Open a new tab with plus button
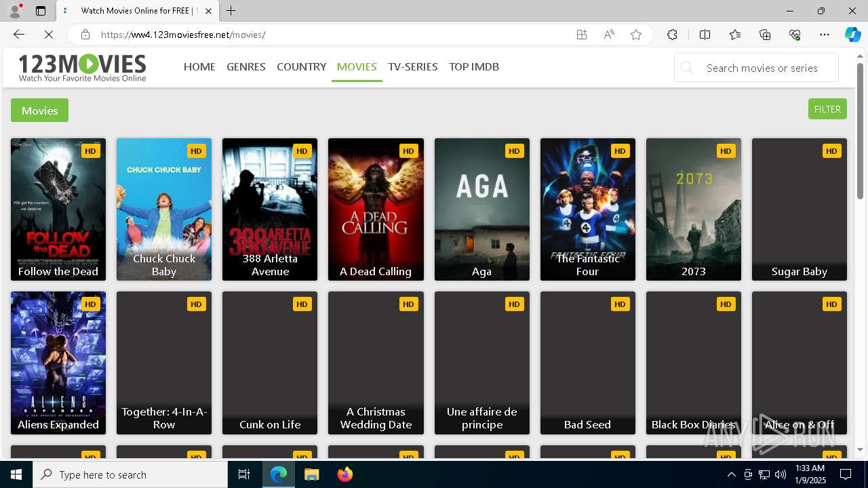Image resolution: width=868 pixels, height=488 pixels. [231, 11]
